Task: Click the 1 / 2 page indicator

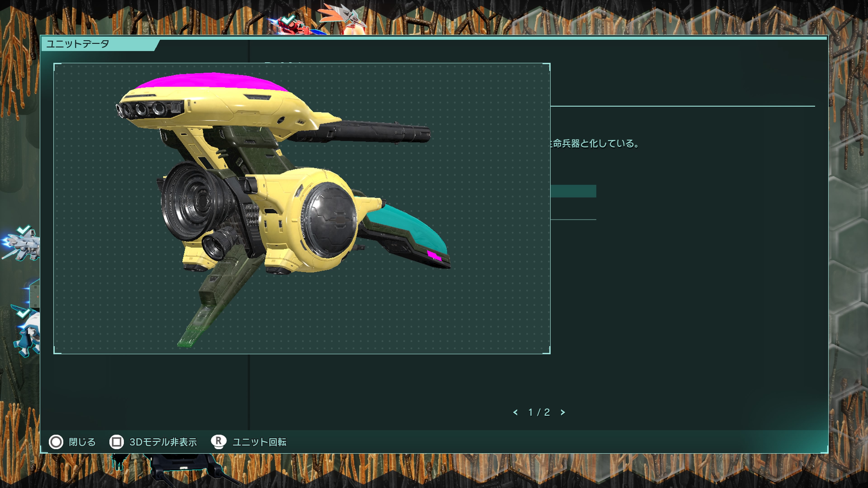Action: (x=539, y=412)
